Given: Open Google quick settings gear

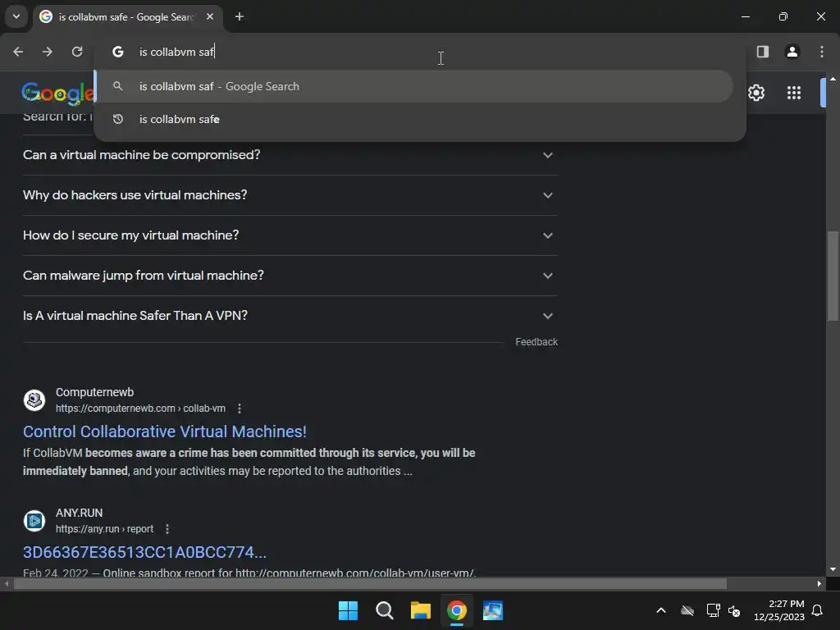Looking at the screenshot, I should point(756,93).
